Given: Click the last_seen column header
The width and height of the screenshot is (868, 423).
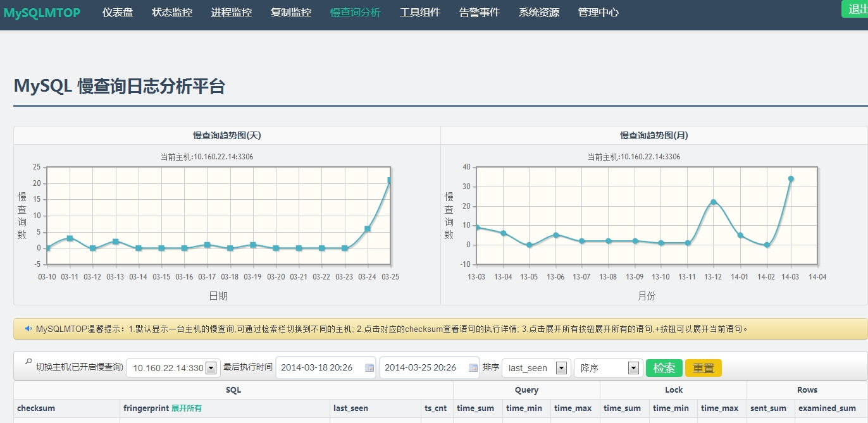Looking at the screenshot, I should 350,408.
